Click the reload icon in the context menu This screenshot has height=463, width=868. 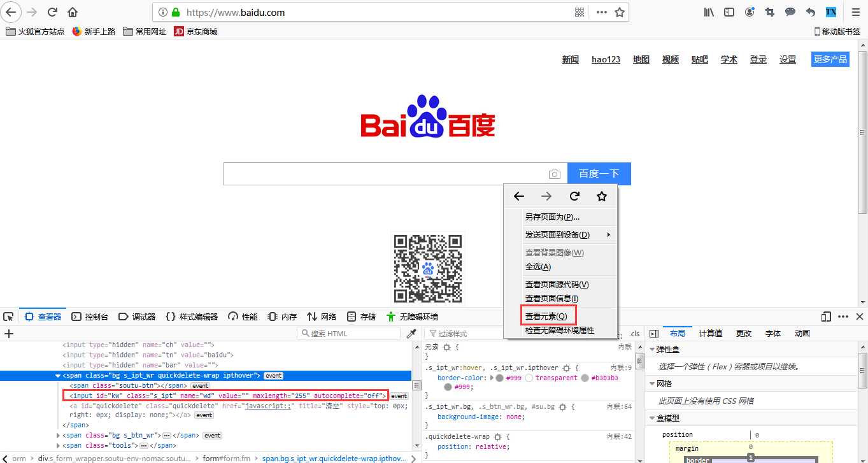pos(574,196)
